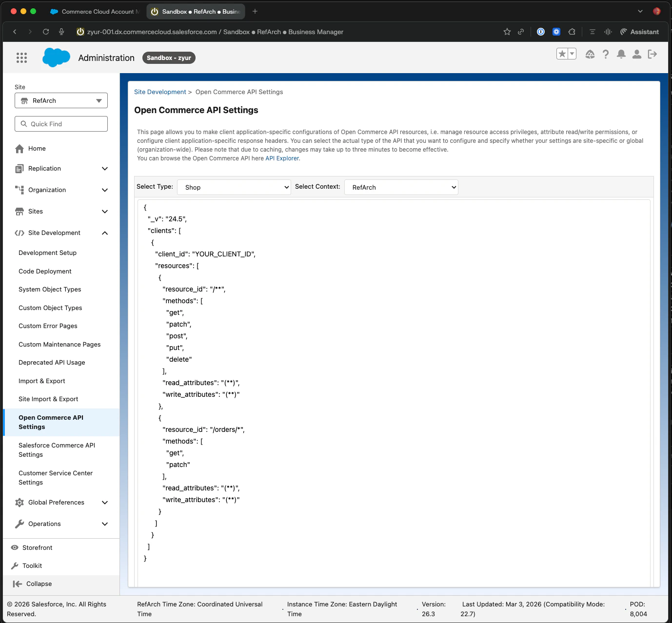
Task: Open Custom Object Types menu item
Action: [x=50, y=308]
